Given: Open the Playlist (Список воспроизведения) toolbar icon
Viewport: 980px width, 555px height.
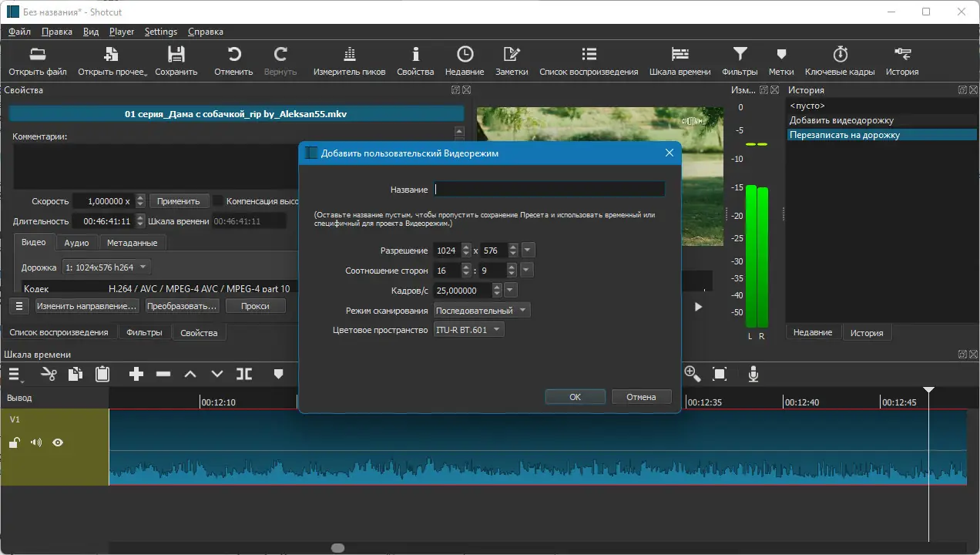Looking at the screenshot, I should point(589,61).
